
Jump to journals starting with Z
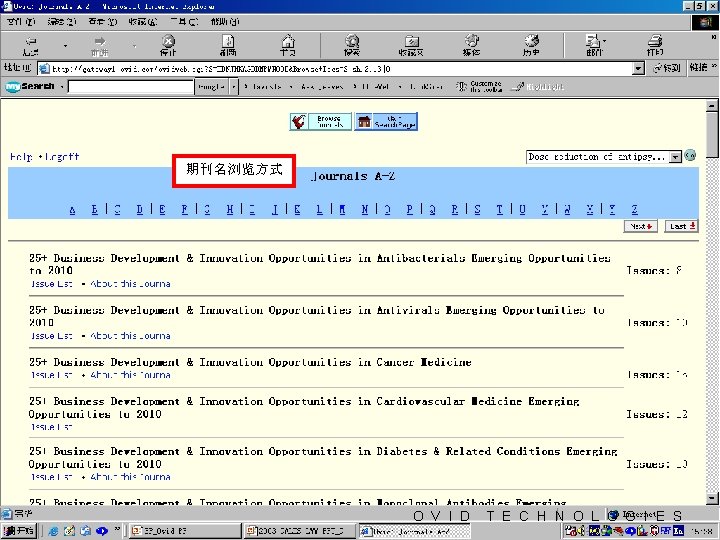pos(635,210)
